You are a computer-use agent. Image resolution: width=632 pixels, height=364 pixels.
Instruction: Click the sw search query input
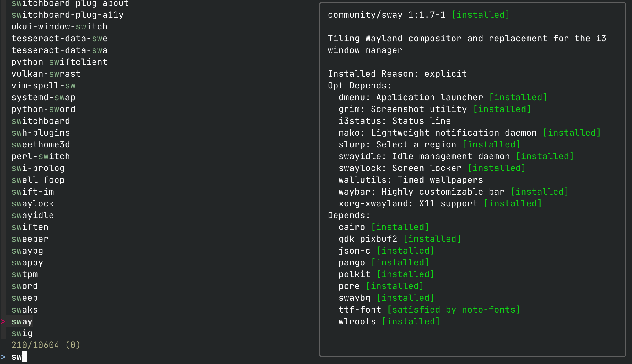coord(17,357)
